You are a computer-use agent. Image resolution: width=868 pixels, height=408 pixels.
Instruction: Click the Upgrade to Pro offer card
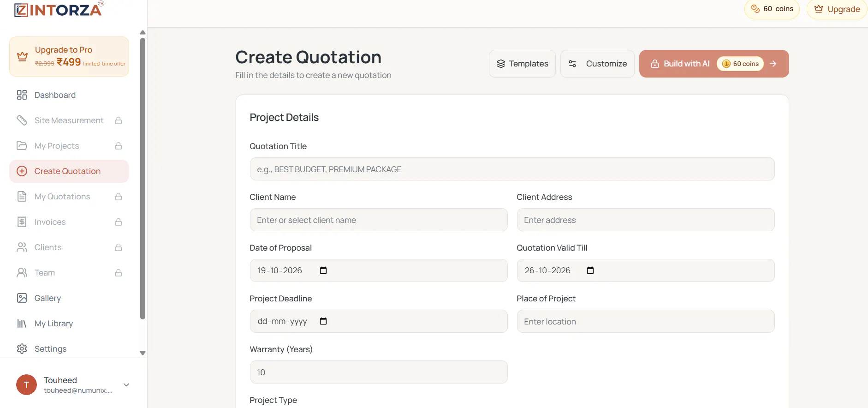click(x=69, y=56)
